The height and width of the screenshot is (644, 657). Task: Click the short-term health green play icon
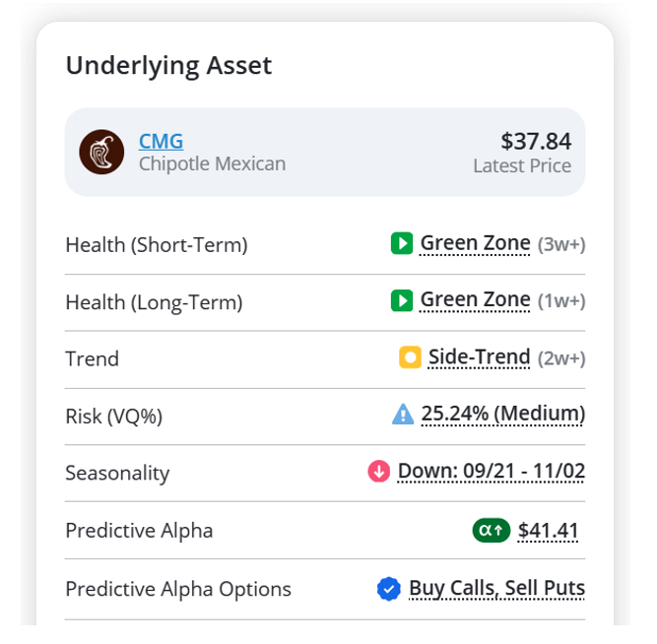(402, 243)
